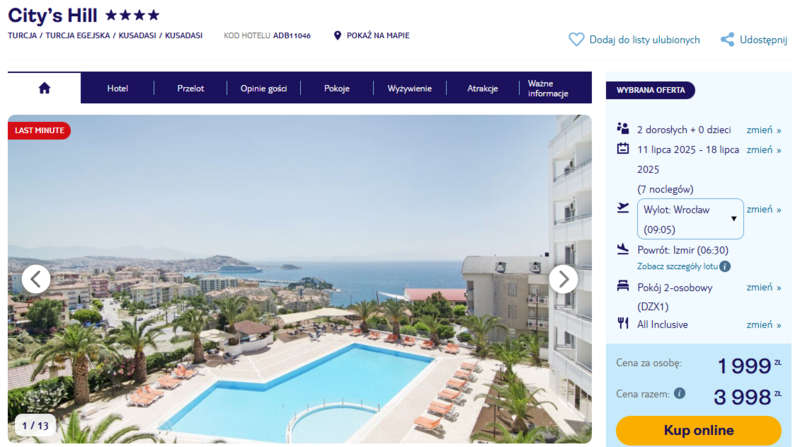Click the Kup online button

coord(698,430)
